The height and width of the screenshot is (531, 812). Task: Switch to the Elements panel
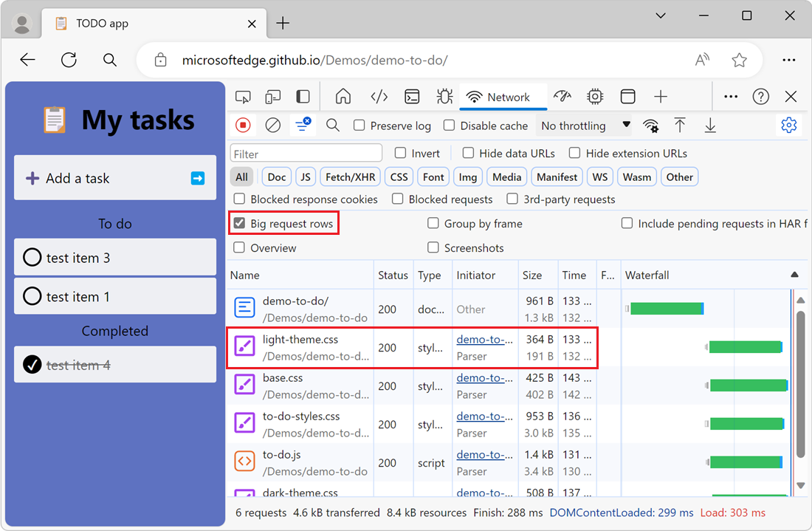tap(379, 96)
